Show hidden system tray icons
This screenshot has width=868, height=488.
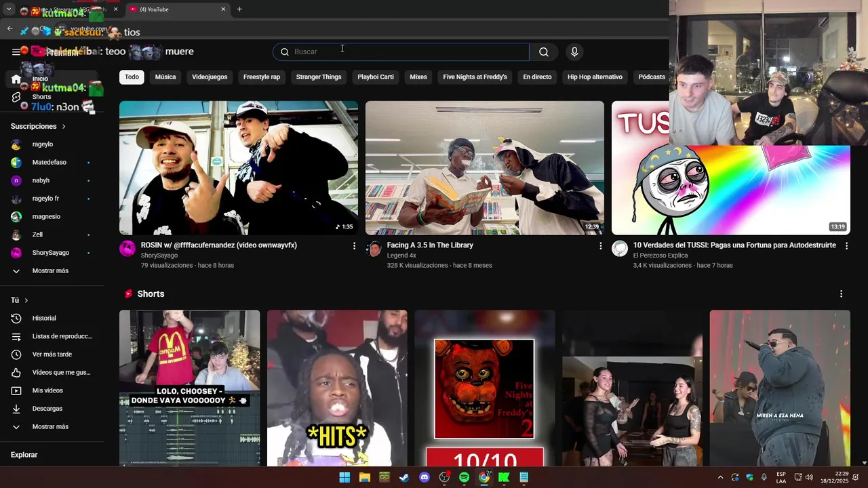720,478
